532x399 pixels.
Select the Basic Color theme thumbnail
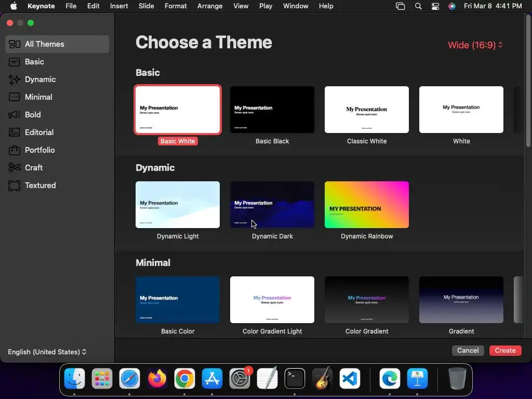[178, 300]
